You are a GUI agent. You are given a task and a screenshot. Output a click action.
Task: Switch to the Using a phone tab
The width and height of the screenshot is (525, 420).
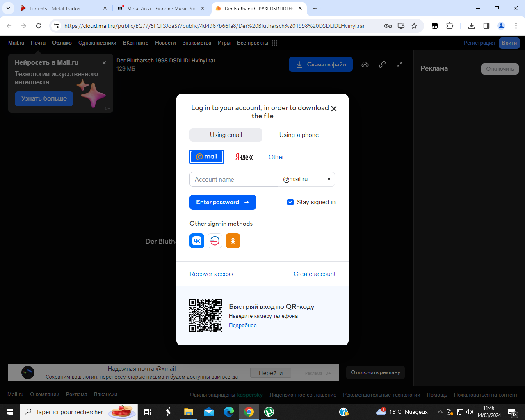pyautogui.click(x=299, y=135)
